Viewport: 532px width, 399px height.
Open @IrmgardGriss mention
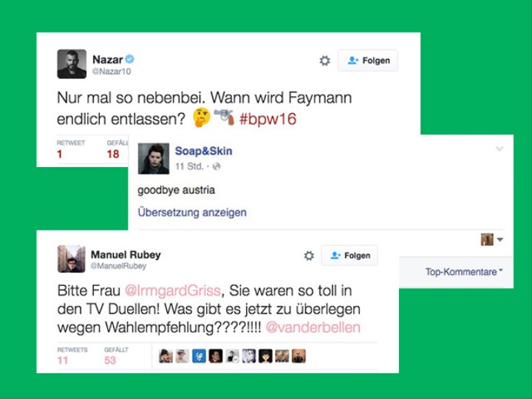click(173, 291)
